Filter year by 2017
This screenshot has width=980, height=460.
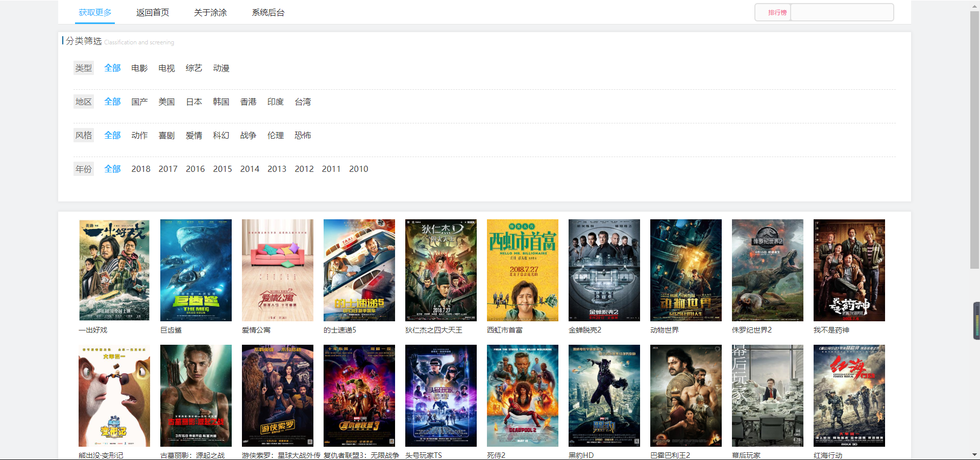(168, 169)
